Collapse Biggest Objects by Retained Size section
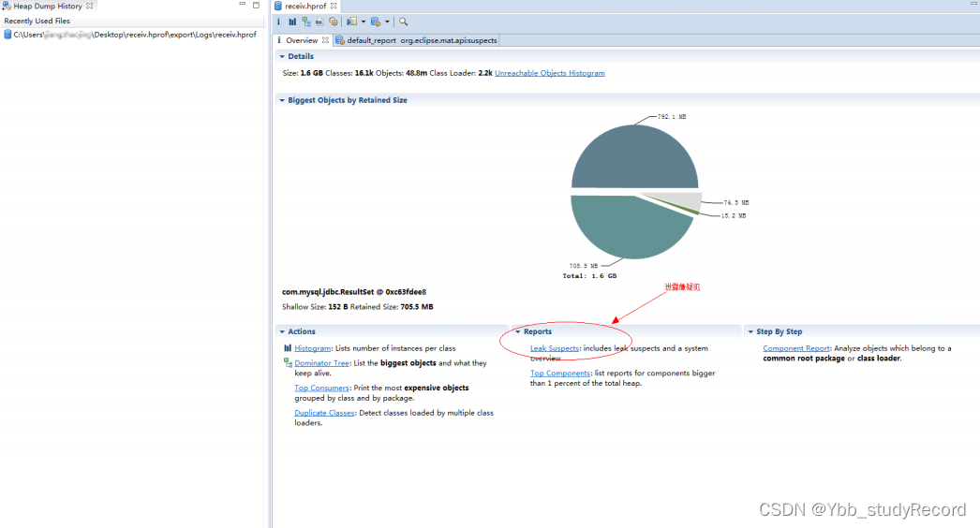 (282, 100)
